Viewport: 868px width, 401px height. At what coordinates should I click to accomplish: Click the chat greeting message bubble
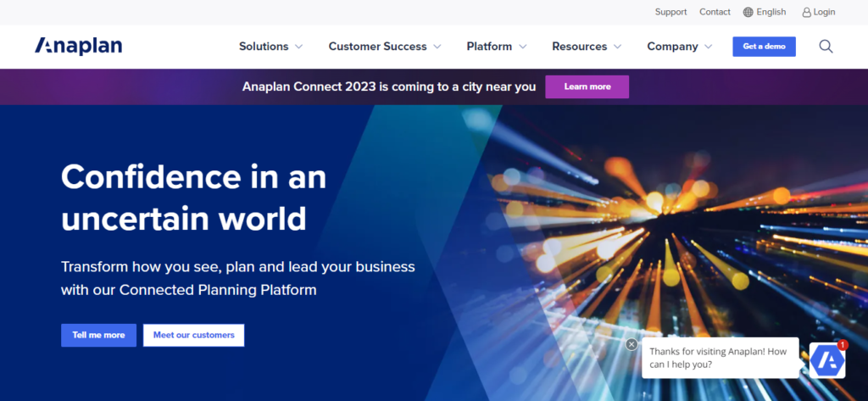(x=721, y=358)
